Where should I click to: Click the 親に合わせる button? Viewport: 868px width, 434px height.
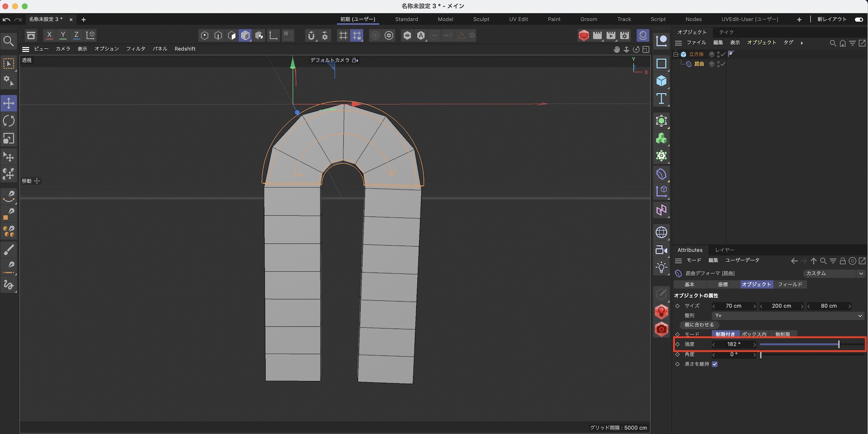(x=699, y=325)
